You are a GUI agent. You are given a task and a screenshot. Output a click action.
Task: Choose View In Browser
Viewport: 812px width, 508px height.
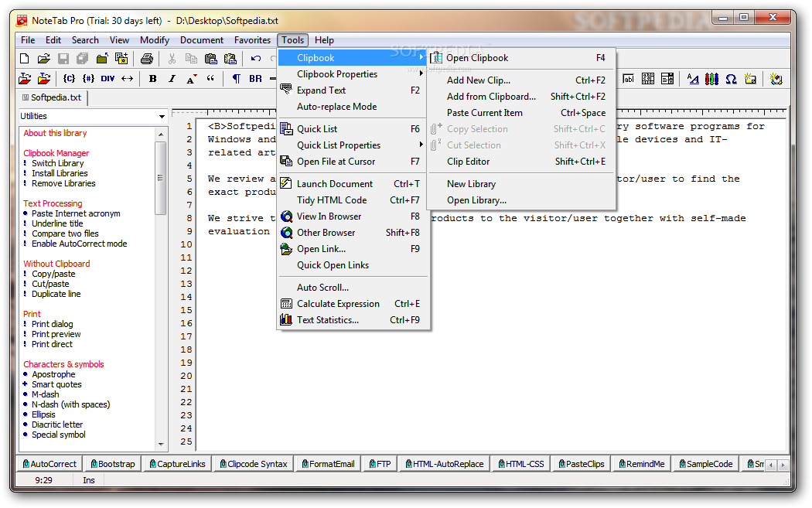353,216
